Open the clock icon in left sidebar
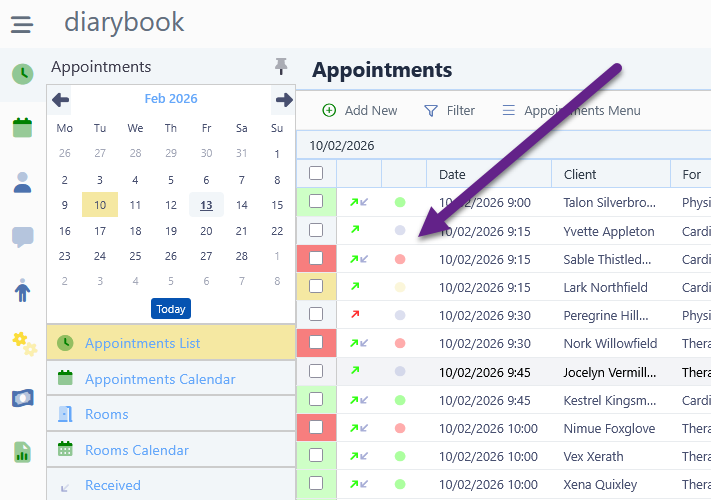The height and width of the screenshot is (500, 711). click(22, 74)
